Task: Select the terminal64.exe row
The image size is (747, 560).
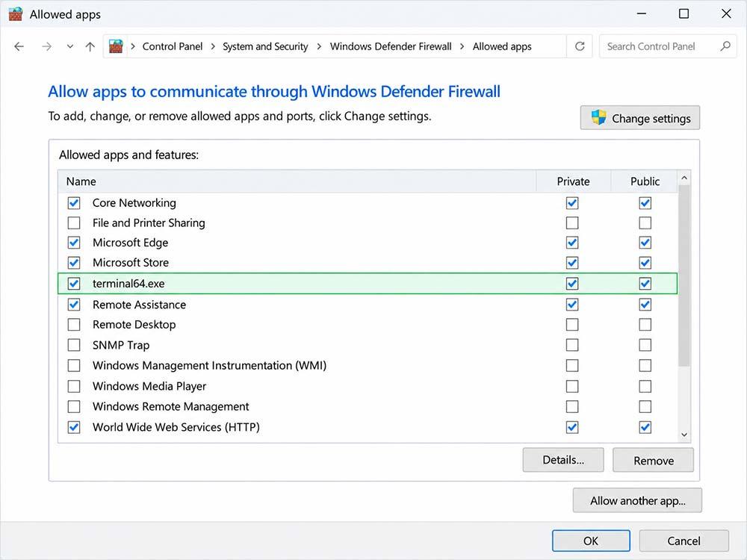Action: tap(368, 283)
